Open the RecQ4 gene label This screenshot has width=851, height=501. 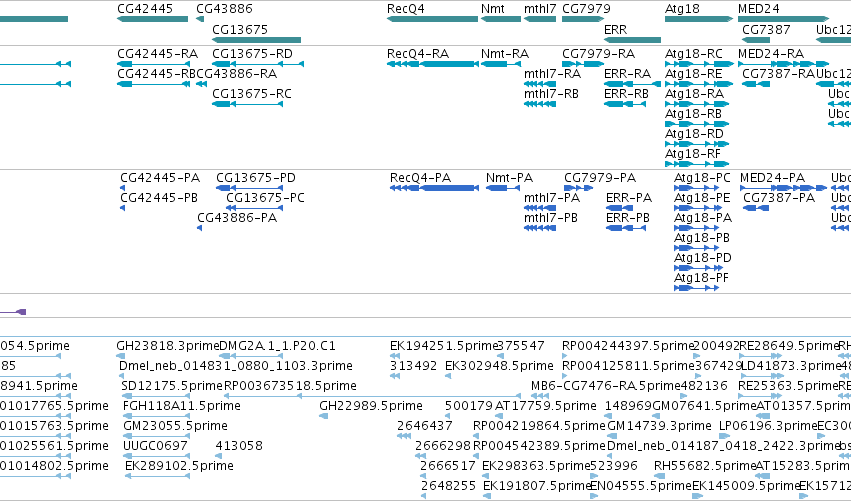click(x=405, y=9)
